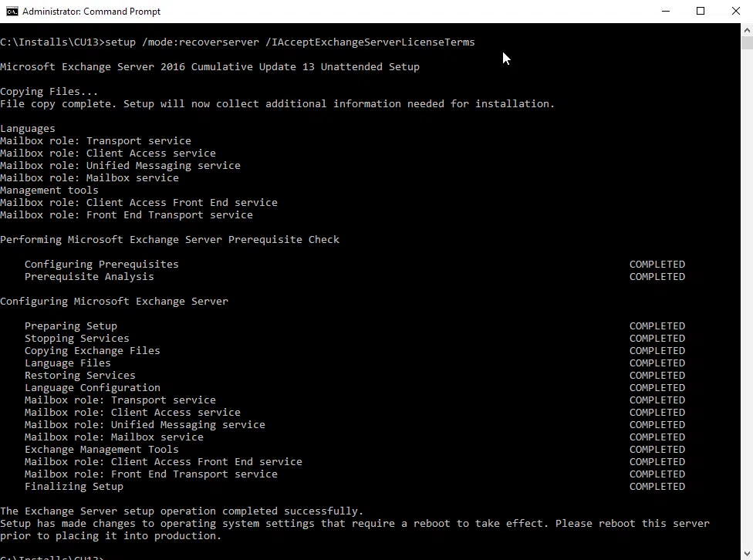Viewport: 753px width, 560px height.
Task: Click COMPLETED status for Client Access Front End service
Action: pos(657,462)
